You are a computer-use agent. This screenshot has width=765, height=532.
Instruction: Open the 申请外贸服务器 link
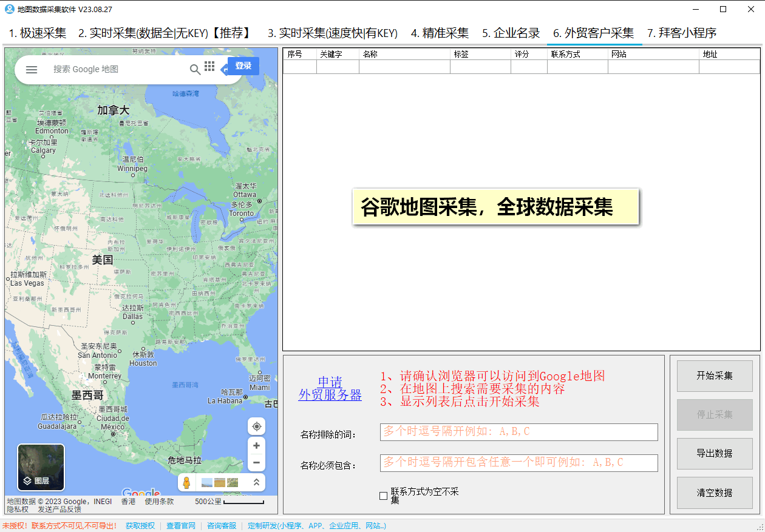330,389
